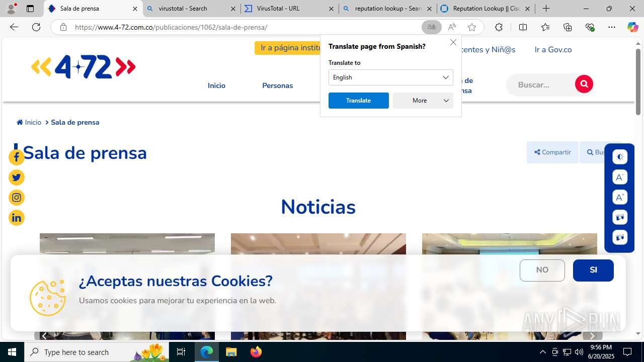Open the Favorites list icon
This screenshot has height=362, width=644.
point(545,27)
